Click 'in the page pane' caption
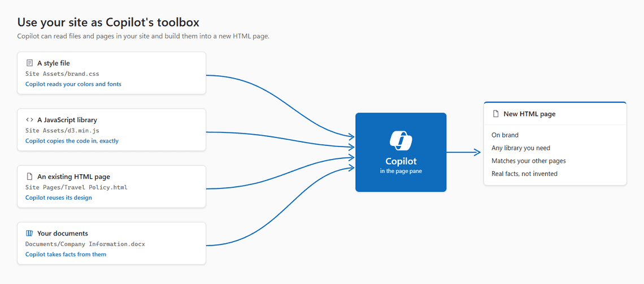This screenshot has width=644, height=284. (x=401, y=171)
